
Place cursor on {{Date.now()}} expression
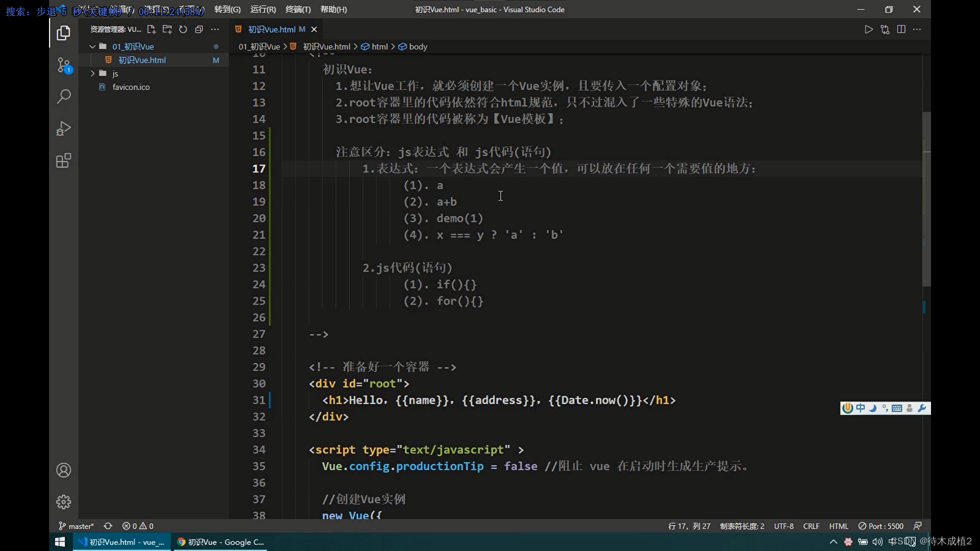595,400
